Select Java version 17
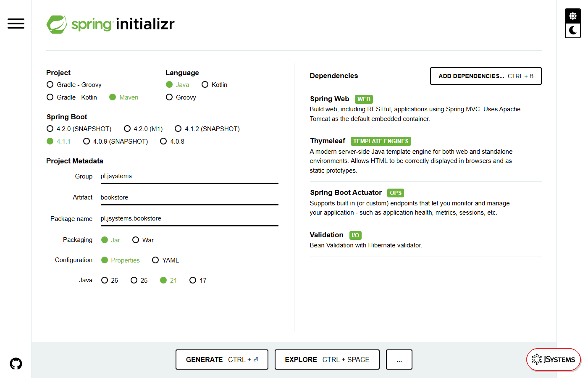 (198, 281)
